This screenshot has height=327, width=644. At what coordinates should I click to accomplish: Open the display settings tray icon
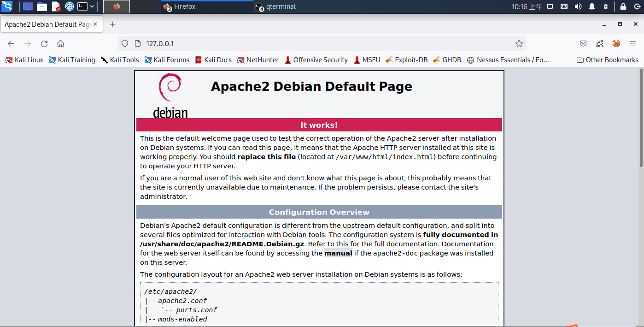tap(550, 6)
